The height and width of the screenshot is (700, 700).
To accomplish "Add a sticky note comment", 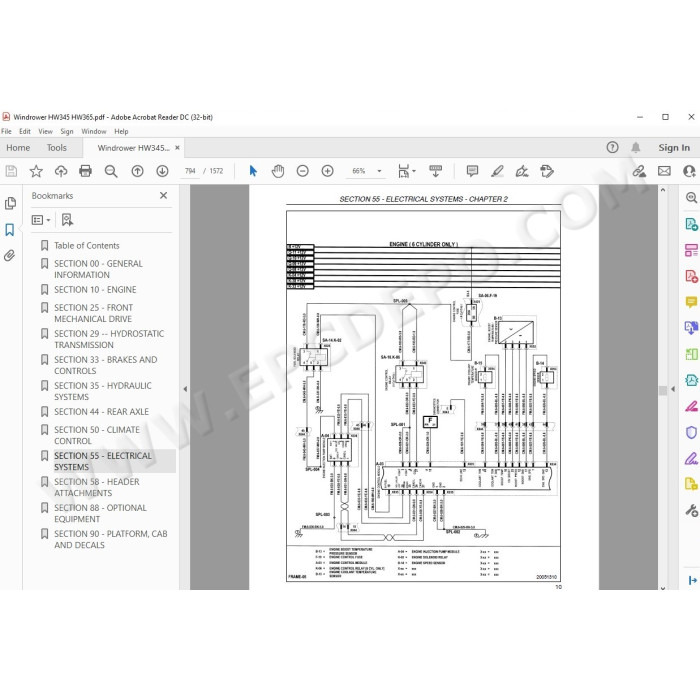I will pyautogui.click(x=472, y=171).
